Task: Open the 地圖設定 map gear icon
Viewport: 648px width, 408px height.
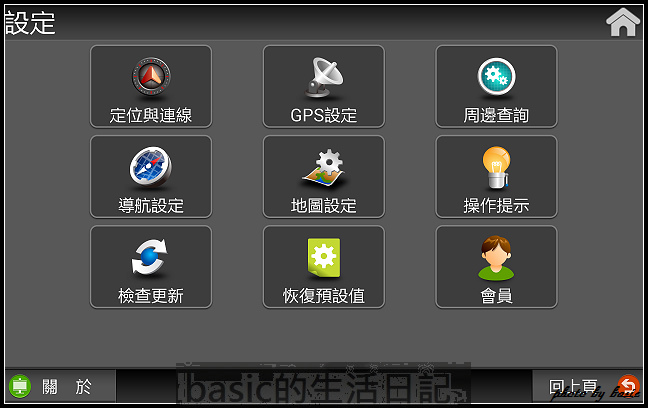Action: [324, 167]
